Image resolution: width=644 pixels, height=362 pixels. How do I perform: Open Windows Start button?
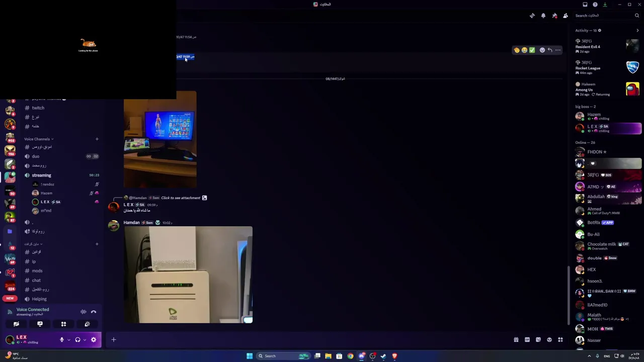249,356
